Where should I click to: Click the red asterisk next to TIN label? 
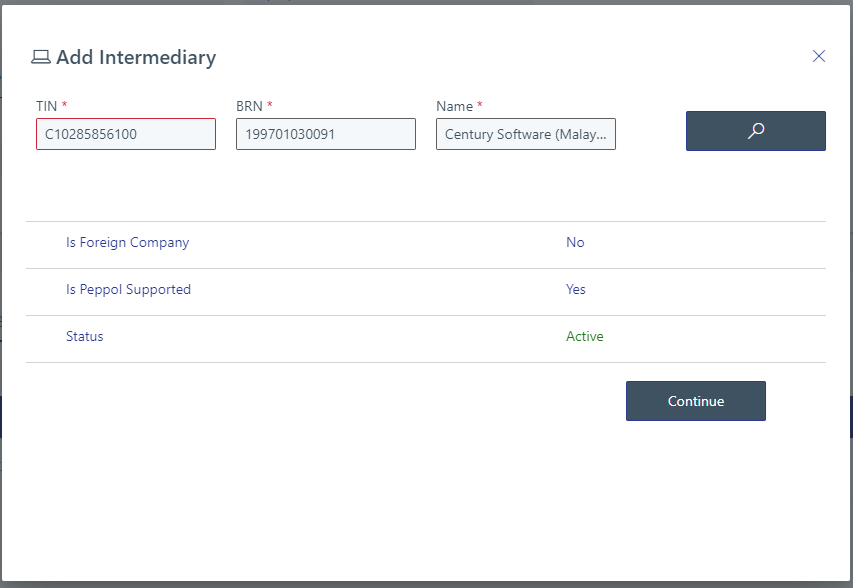click(65, 105)
